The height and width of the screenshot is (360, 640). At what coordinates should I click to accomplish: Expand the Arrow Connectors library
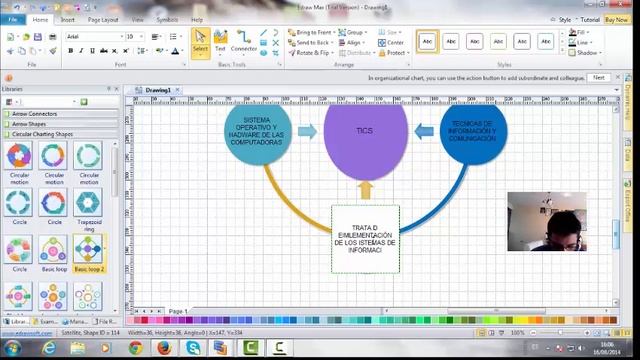pyautogui.click(x=60, y=114)
